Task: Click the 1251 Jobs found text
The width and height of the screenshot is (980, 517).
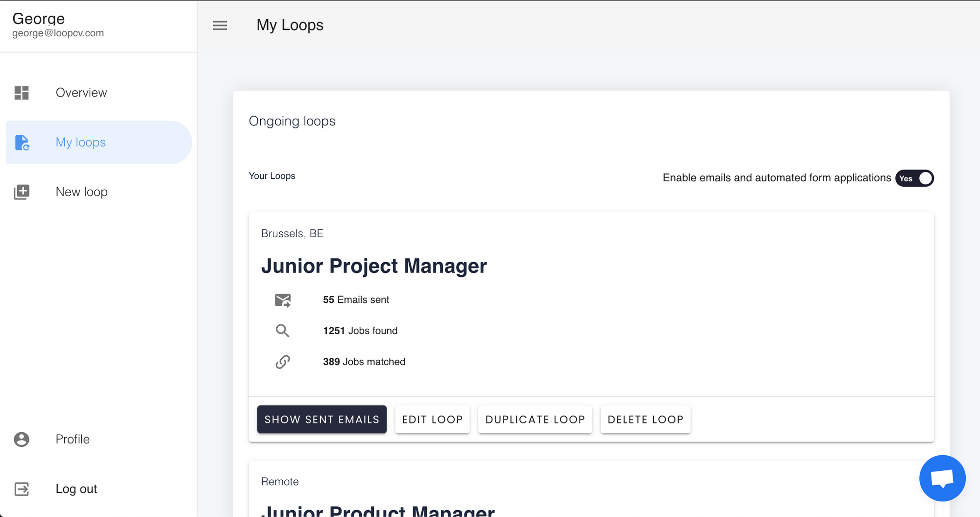Action: (x=360, y=331)
